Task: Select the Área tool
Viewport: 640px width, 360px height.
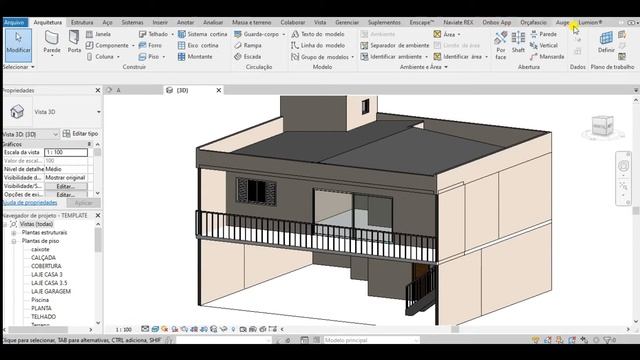Action: (x=444, y=34)
